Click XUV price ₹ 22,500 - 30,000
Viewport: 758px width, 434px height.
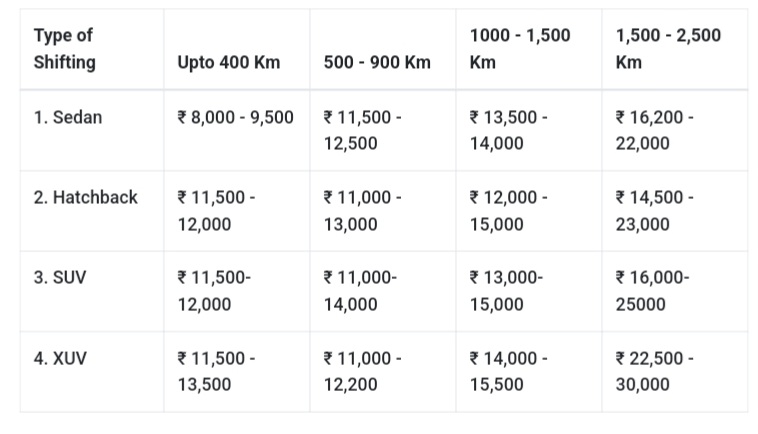click(x=655, y=370)
